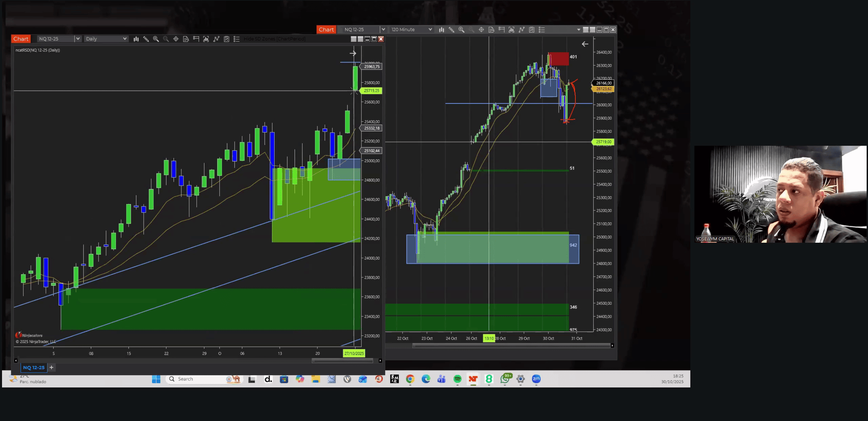The height and width of the screenshot is (421, 868).
Task: Select drawing tools pencil in Daily chart
Action: click(146, 39)
